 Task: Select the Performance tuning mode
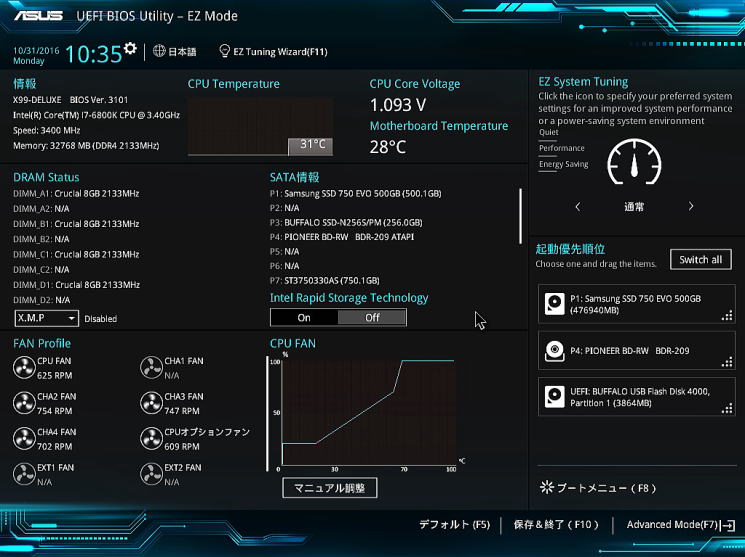pos(562,148)
